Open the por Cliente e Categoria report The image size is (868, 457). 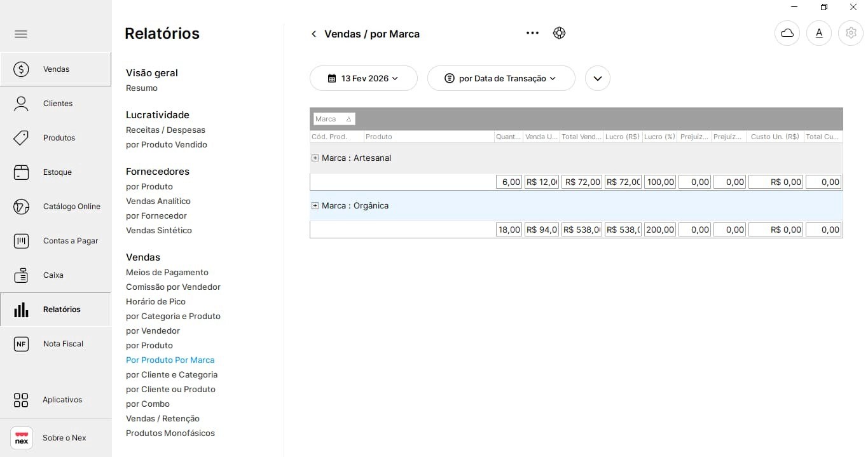click(x=172, y=375)
